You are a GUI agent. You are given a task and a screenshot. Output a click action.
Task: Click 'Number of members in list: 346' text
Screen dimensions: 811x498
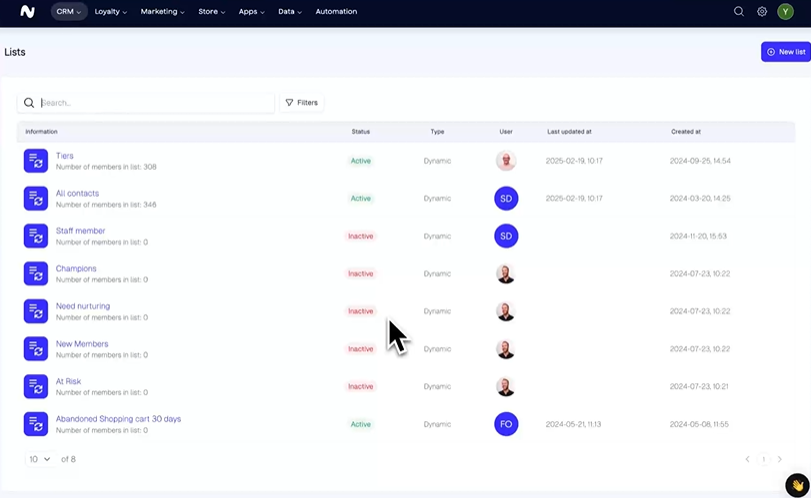point(106,205)
